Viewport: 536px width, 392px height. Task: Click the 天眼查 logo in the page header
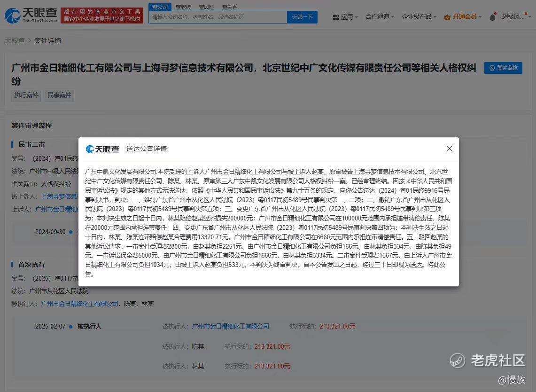(31, 16)
